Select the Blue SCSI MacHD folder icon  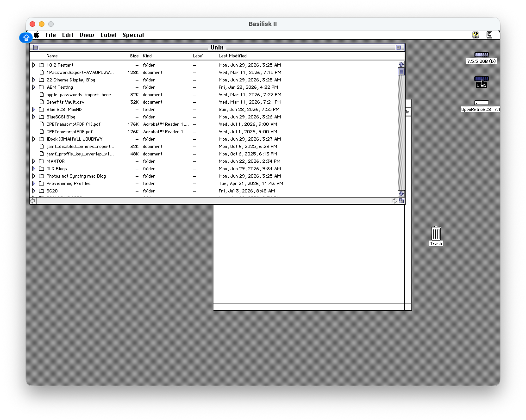pyautogui.click(x=42, y=109)
